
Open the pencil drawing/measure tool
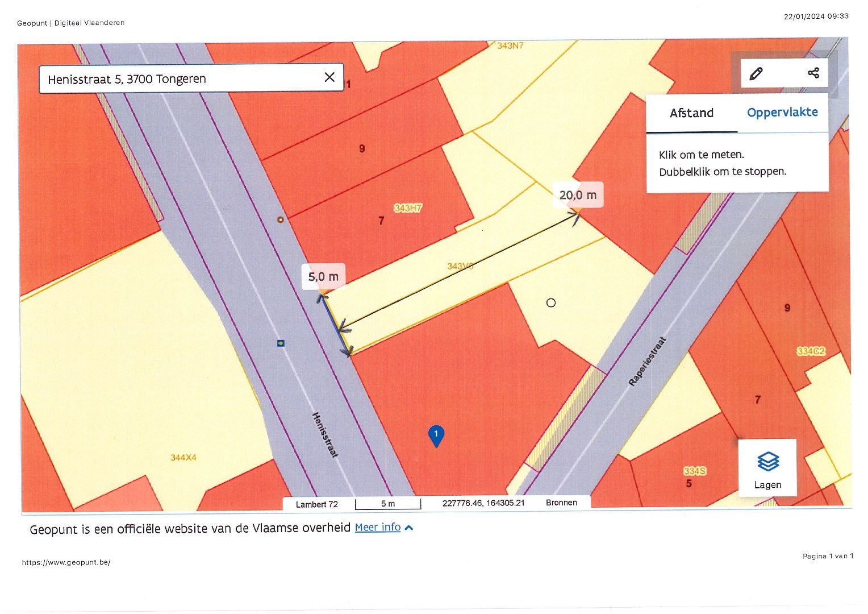tap(756, 73)
